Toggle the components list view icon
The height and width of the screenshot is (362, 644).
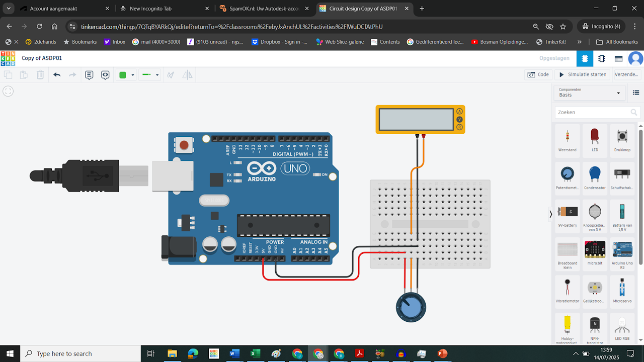click(636, 93)
